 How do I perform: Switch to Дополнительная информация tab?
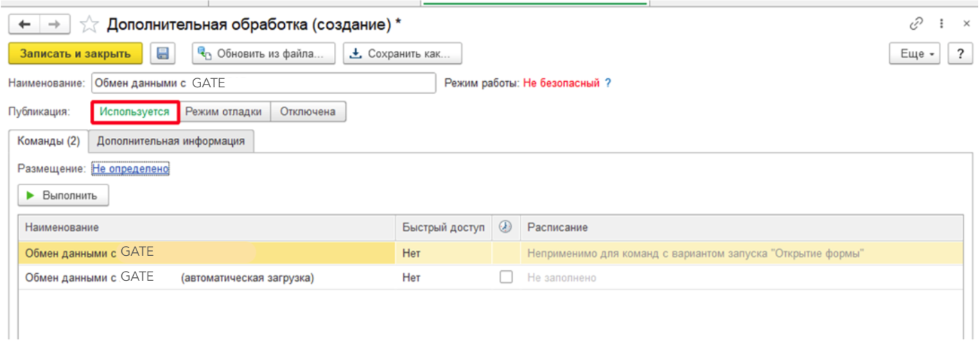pyautogui.click(x=170, y=141)
